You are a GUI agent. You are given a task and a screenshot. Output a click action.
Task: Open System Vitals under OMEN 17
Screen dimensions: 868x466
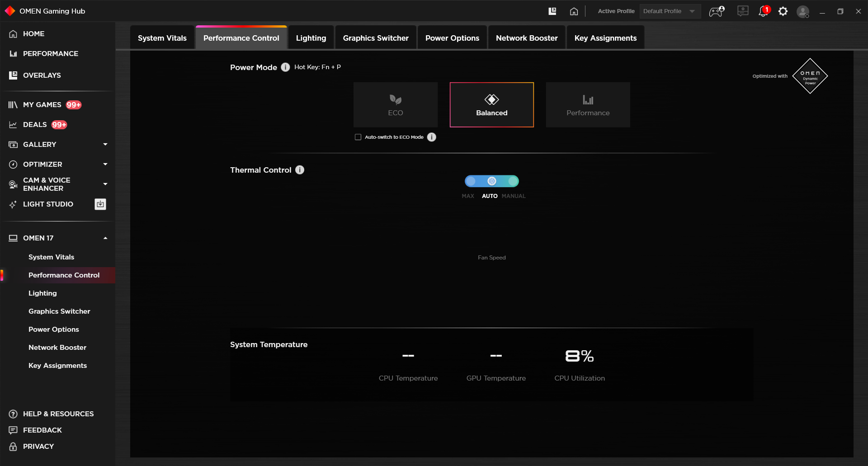pyautogui.click(x=52, y=257)
